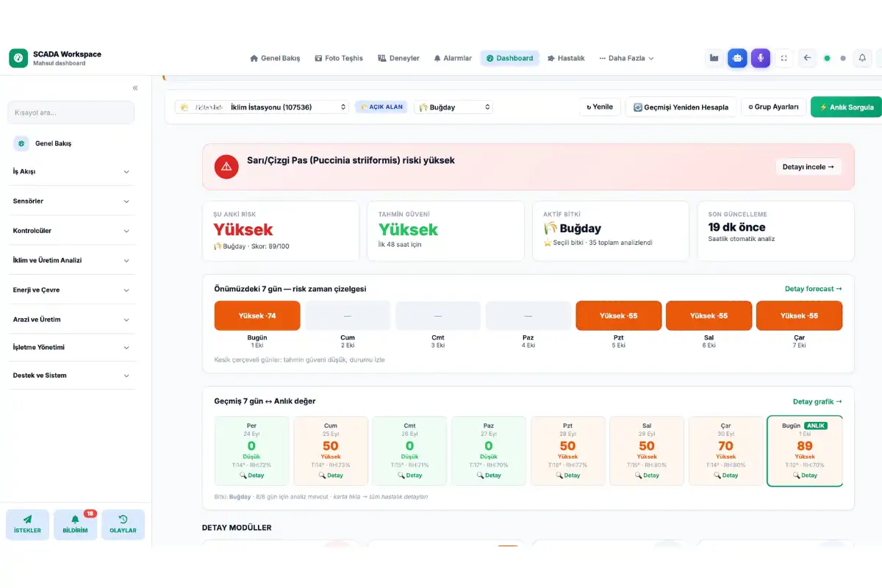This screenshot has width=882, height=588.
Task: Expand the Enerji ve Çevre section
Action: coord(71,290)
